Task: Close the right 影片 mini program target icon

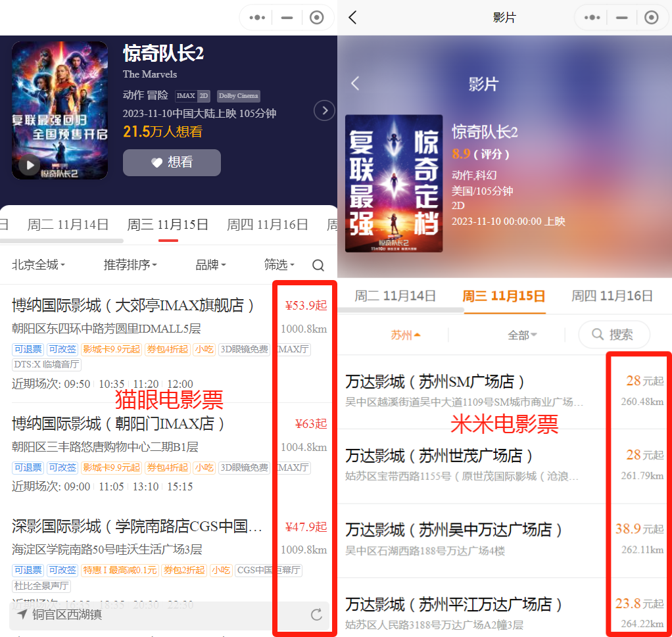Action: coord(651,18)
